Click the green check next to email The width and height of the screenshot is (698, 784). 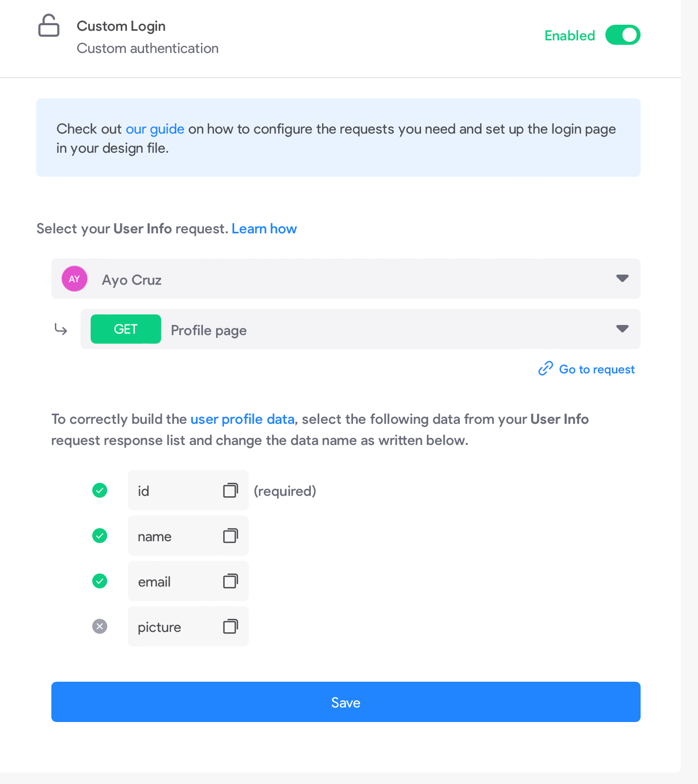(100, 581)
